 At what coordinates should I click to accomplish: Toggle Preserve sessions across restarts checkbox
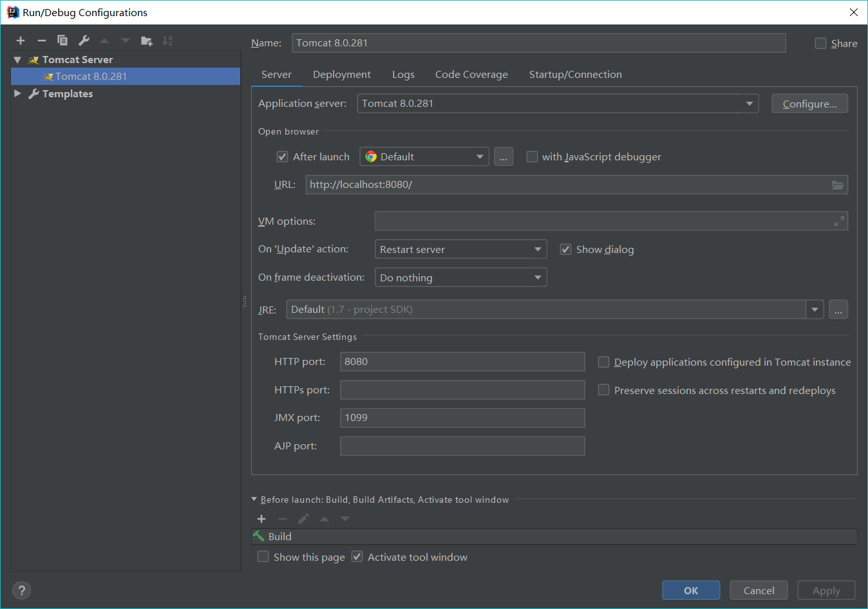[603, 390]
